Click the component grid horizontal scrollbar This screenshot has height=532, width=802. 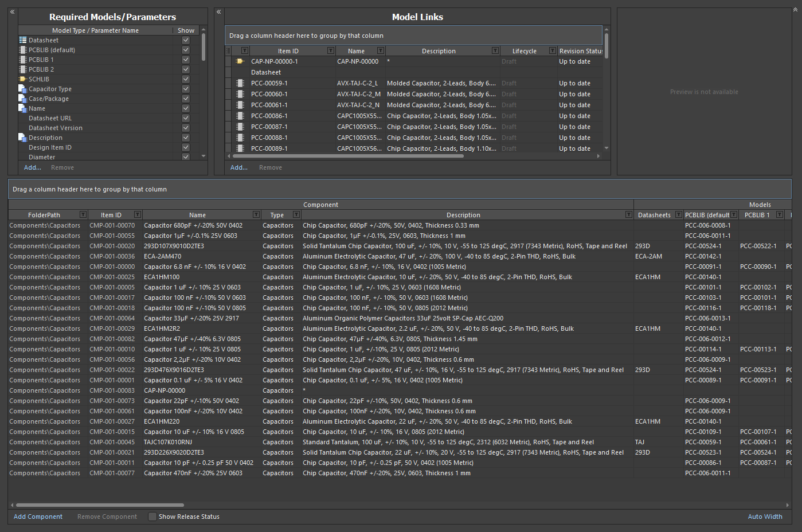click(100, 505)
